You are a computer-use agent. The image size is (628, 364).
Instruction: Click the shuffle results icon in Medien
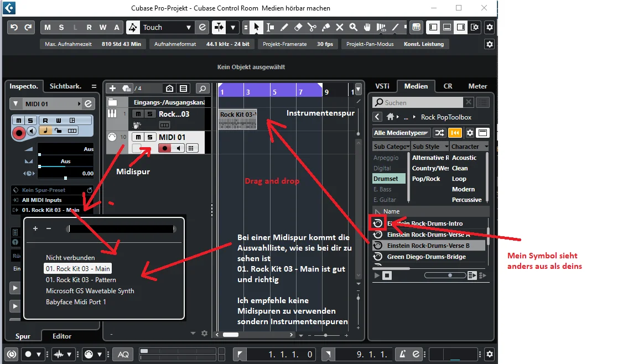pyautogui.click(x=439, y=133)
